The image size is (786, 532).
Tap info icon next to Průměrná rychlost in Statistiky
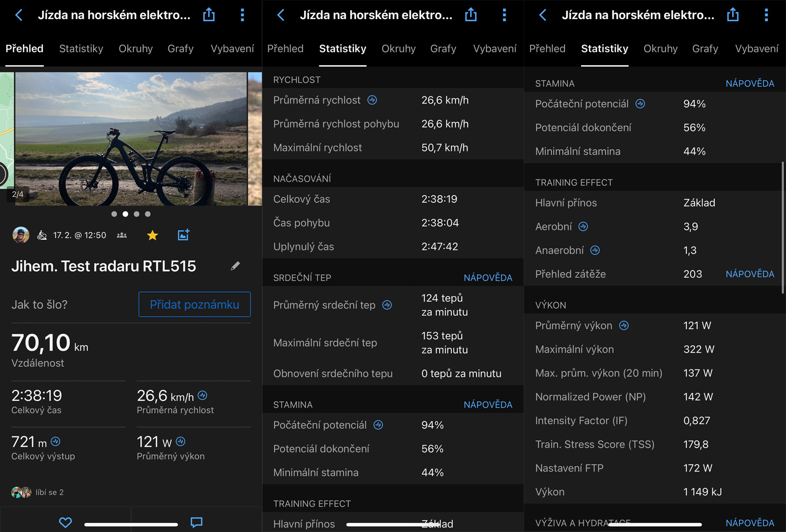tap(372, 100)
